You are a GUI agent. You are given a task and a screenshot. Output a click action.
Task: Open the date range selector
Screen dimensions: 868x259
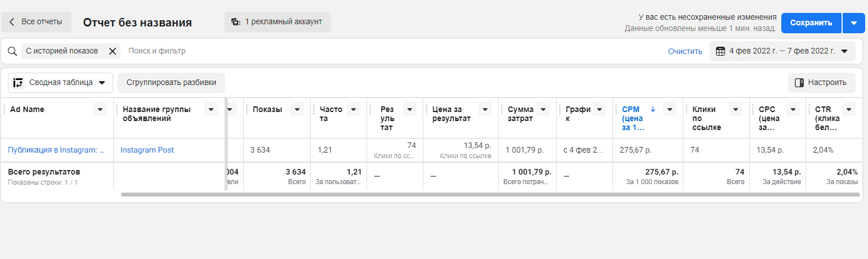pyautogui.click(x=782, y=51)
